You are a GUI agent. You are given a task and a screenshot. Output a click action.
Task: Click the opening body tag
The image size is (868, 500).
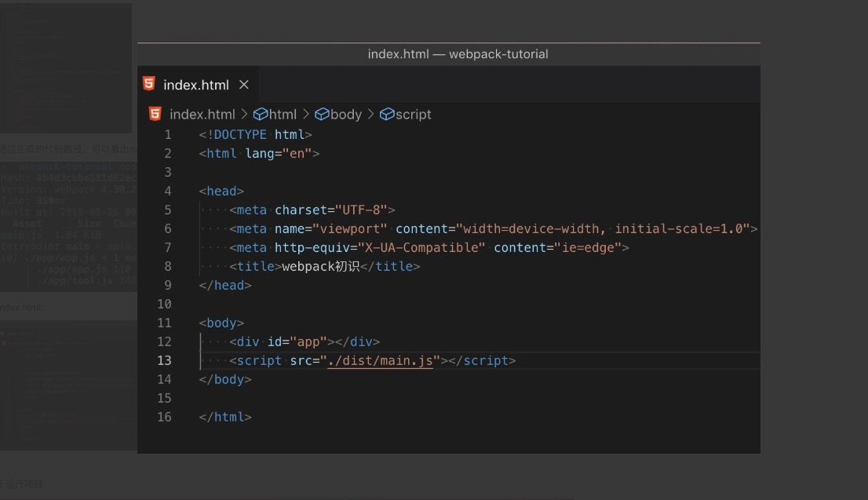pos(221,323)
